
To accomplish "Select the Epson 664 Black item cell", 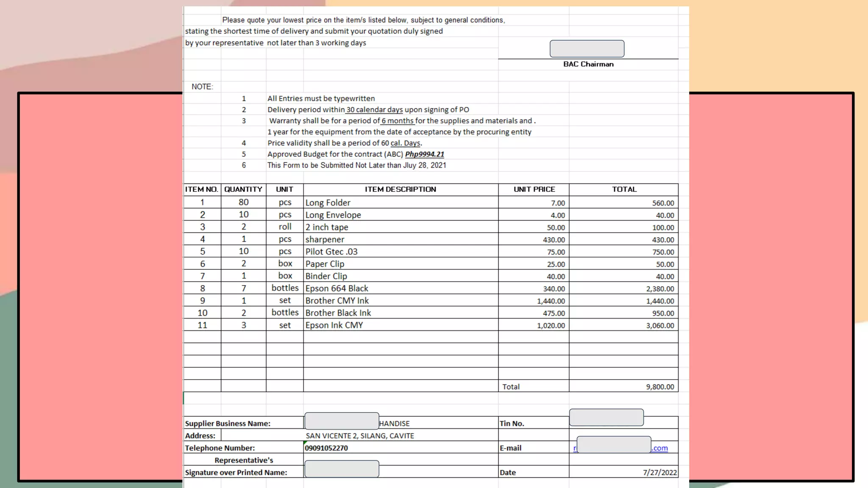I will click(337, 288).
